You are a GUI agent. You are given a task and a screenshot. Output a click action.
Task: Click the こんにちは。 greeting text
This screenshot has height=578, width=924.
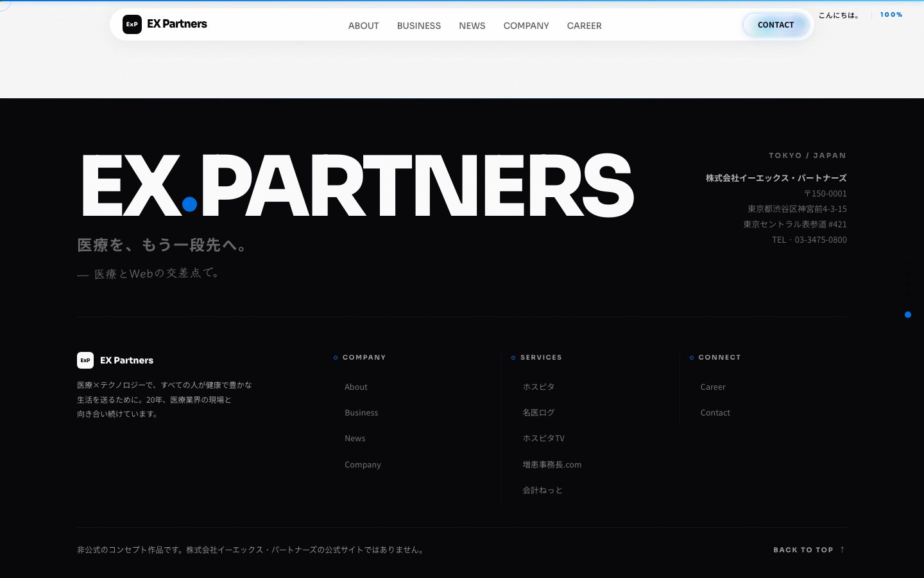point(840,15)
